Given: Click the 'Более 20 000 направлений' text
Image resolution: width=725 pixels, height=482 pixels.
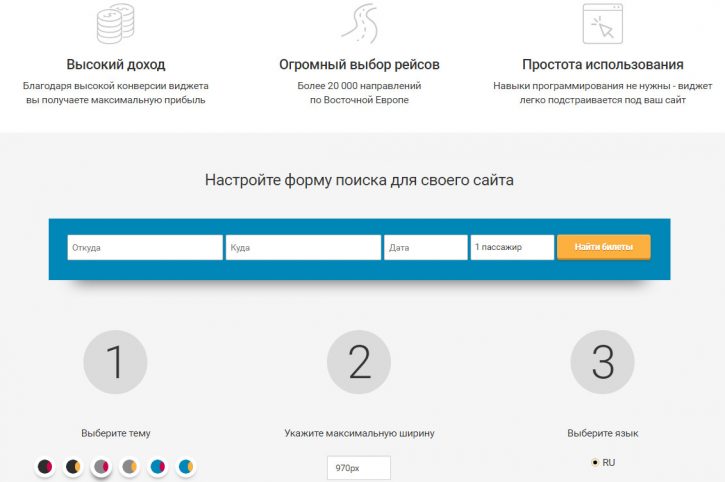Looking at the screenshot, I should pyautogui.click(x=359, y=86).
